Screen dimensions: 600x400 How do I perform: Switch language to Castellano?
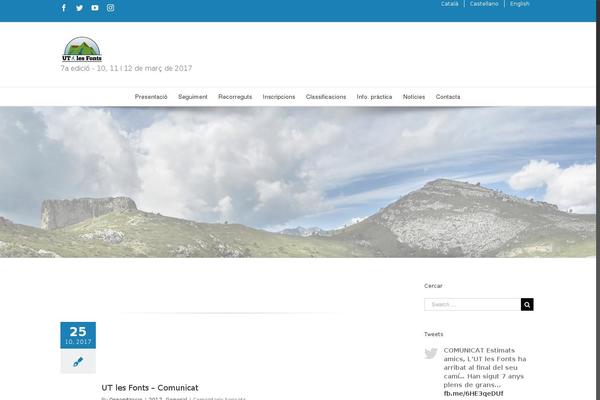(484, 4)
